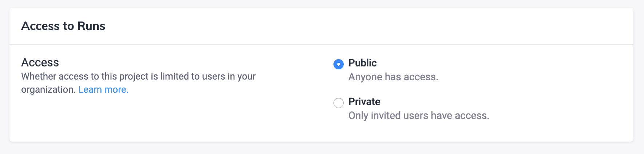This screenshot has height=154, width=644.
Task: Click the word "organization." before Learn more
Action: pyautogui.click(x=48, y=89)
